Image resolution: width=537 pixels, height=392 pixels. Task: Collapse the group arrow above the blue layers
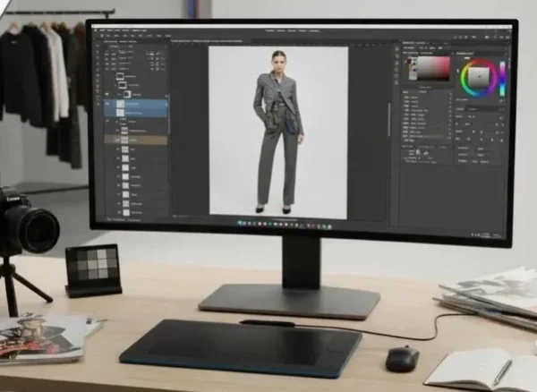[x=107, y=95]
